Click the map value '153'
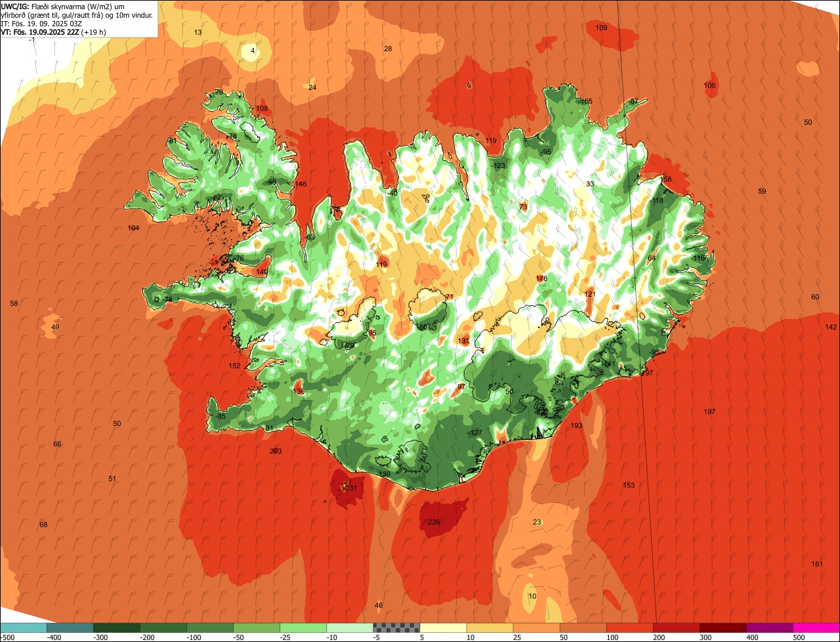The image size is (840, 642). pos(629,485)
